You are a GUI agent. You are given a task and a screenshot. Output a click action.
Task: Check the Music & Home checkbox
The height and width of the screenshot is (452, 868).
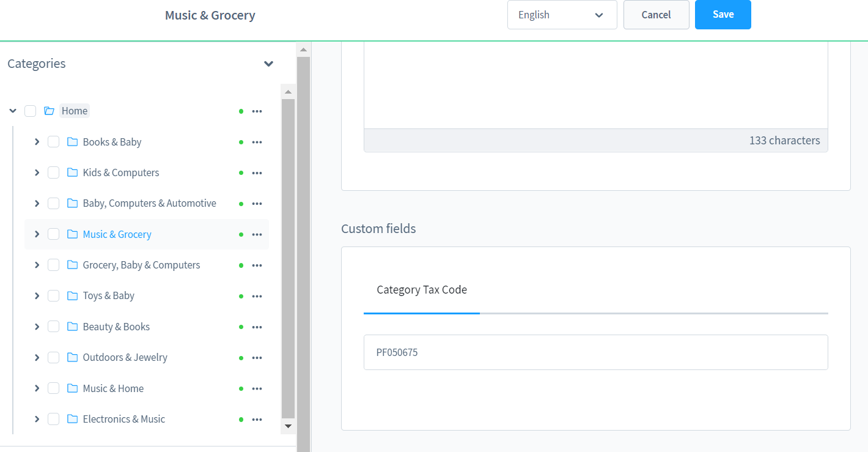[x=53, y=388]
